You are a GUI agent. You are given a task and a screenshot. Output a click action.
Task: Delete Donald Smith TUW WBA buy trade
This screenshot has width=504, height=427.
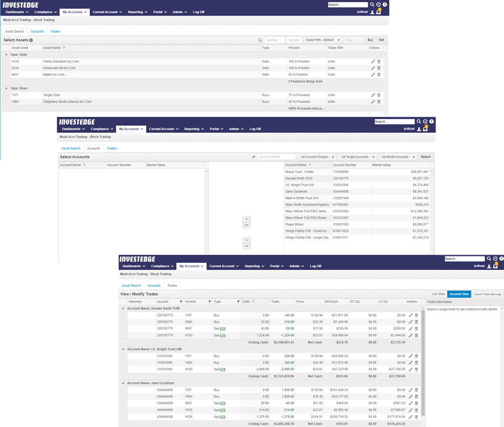click(x=416, y=322)
